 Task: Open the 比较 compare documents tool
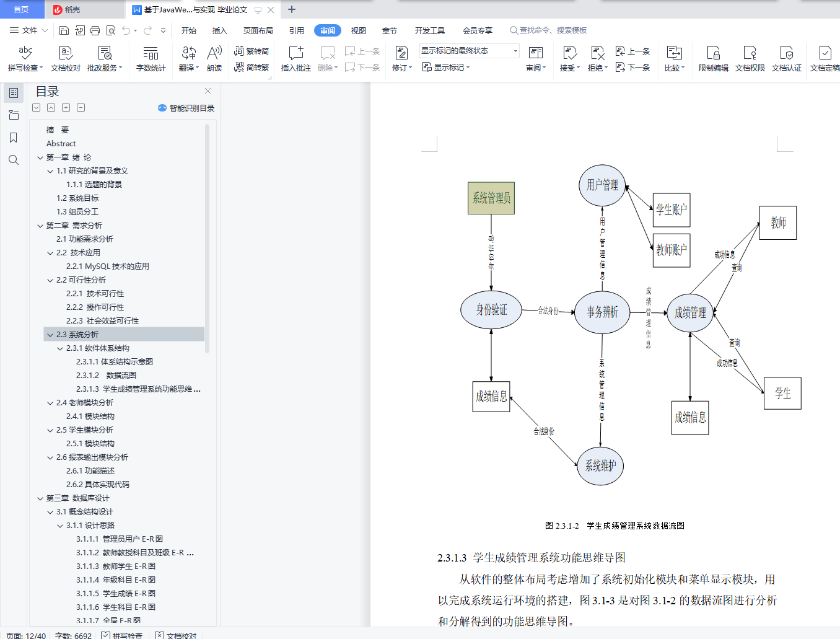pyautogui.click(x=675, y=59)
